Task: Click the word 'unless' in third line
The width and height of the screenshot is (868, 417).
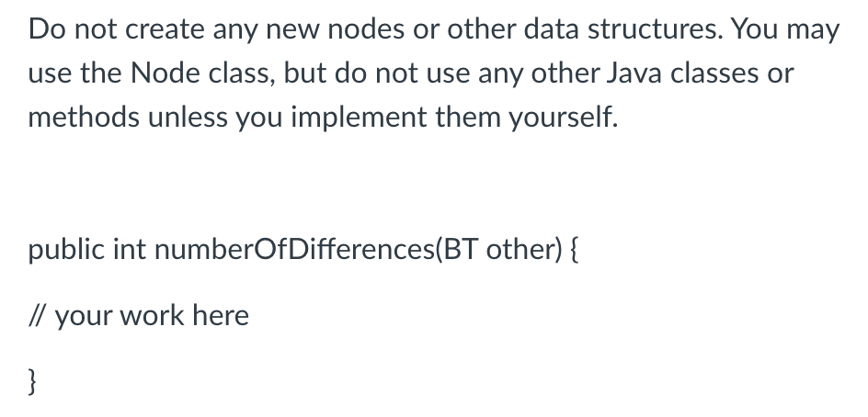Action: coord(188,117)
